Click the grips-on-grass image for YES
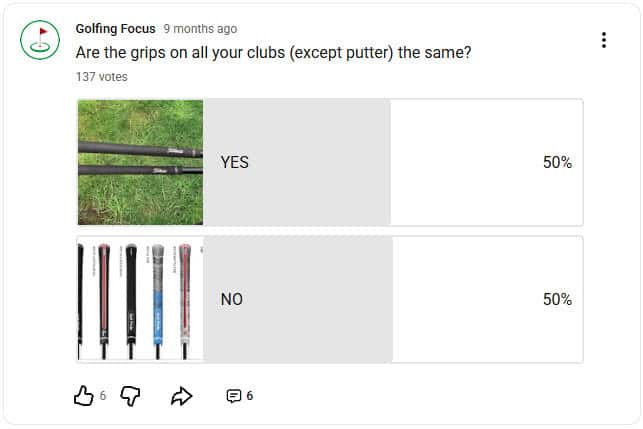Image resolution: width=643 pixels, height=429 pixels. pos(140,162)
